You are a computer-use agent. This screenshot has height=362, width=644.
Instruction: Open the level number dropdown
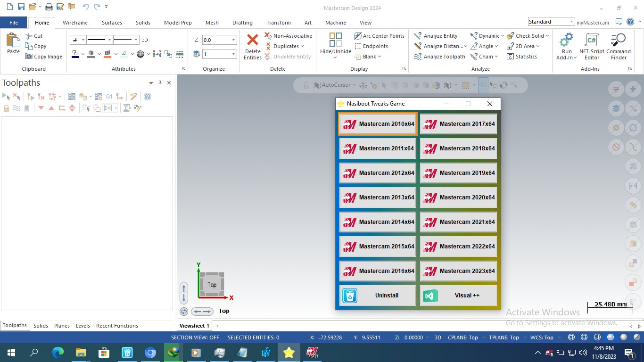pos(233,54)
